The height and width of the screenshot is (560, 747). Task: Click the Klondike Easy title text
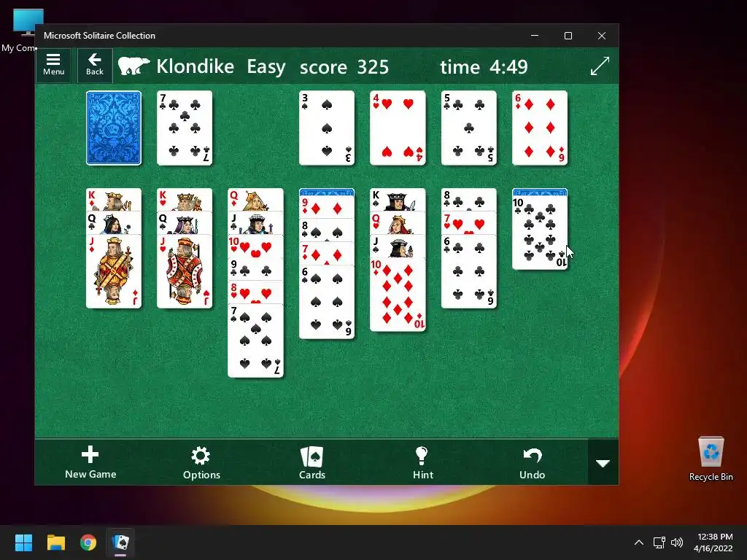(220, 66)
